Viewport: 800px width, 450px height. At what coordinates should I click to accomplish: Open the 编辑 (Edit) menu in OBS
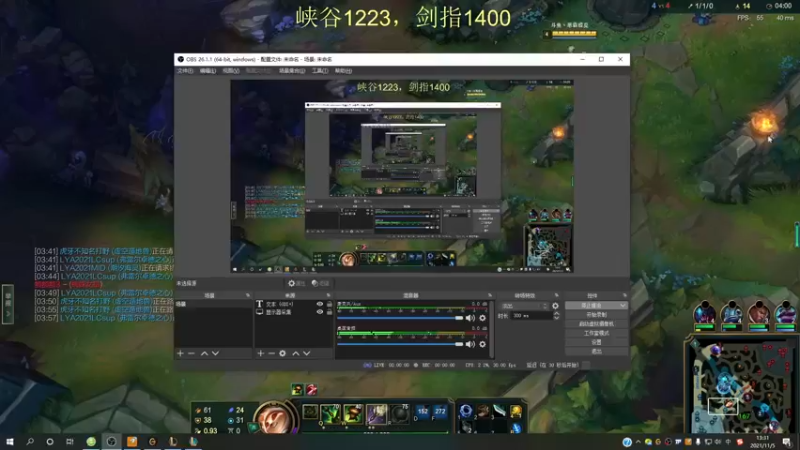(x=208, y=71)
